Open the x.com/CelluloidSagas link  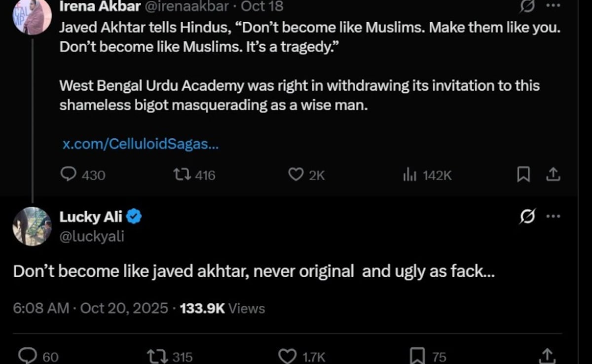coord(141,144)
